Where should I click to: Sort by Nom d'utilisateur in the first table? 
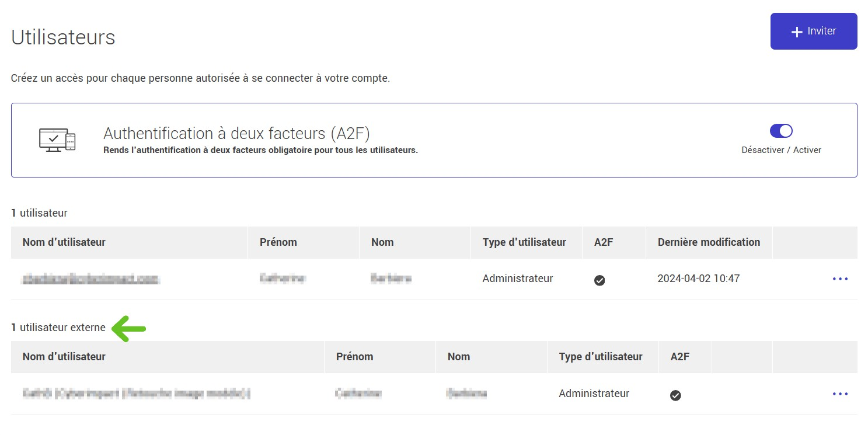64,242
